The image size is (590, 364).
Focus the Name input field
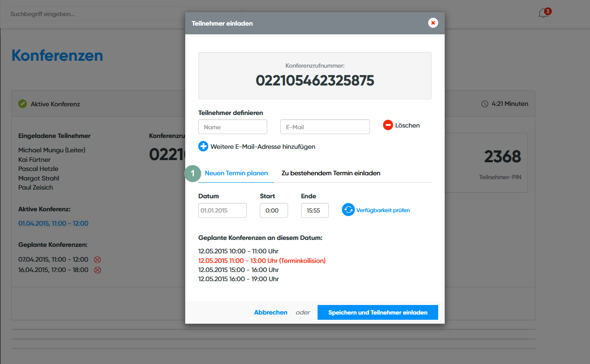(233, 127)
